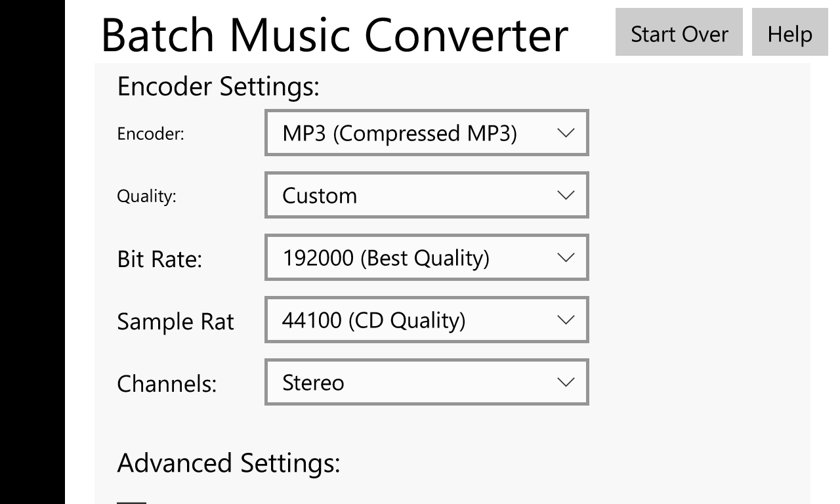Click the Quality dropdown arrow
Screen dimensions: 840x504
coord(566,195)
